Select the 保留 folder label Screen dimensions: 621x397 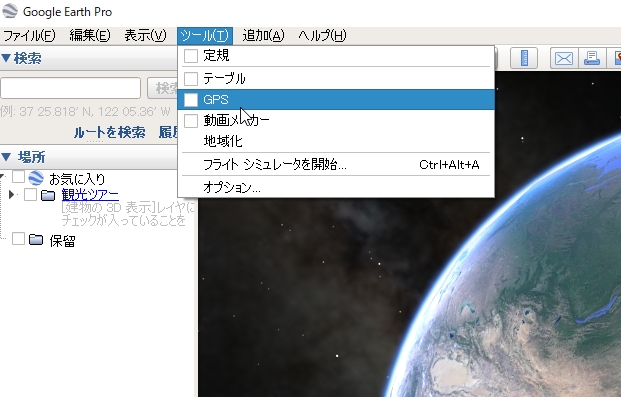point(62,240)
